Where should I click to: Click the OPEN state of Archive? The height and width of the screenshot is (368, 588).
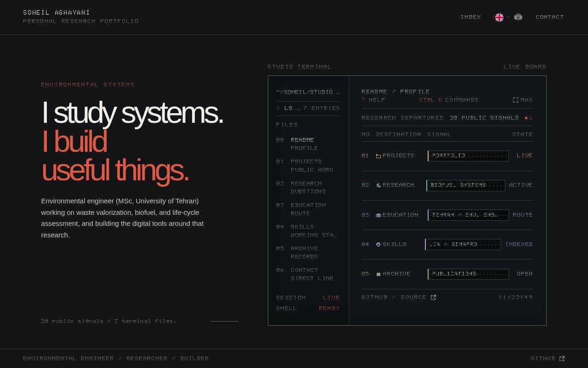[x=525, y=274]
